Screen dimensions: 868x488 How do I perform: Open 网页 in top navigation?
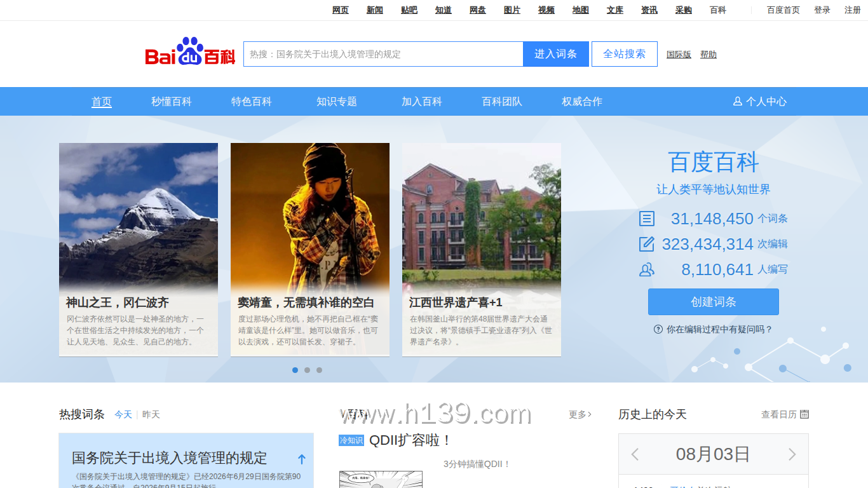pyautogui.click(x=341, y=10)
